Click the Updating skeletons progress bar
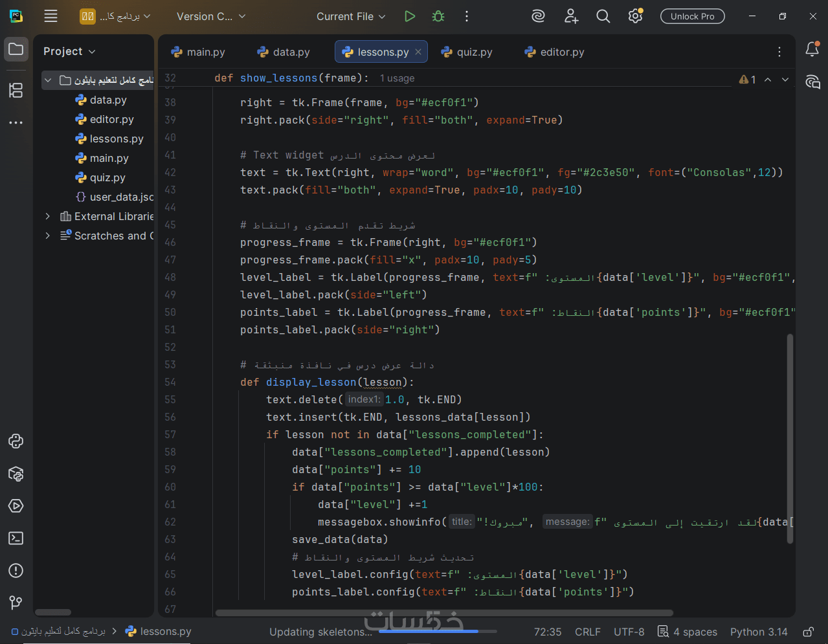Viewport: 828px width, 644px height. [x=438, y=631]
